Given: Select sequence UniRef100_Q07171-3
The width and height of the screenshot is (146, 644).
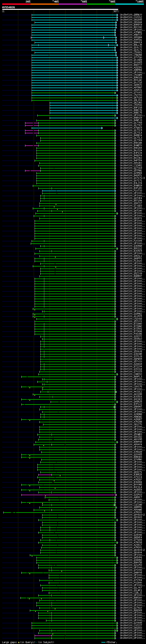Looking at the screenshot, I should coord(132,178).
